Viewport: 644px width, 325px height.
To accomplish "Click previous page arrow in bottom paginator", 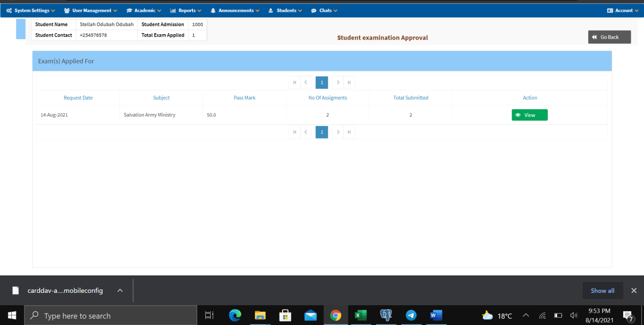I will click(x=306, y=132).
